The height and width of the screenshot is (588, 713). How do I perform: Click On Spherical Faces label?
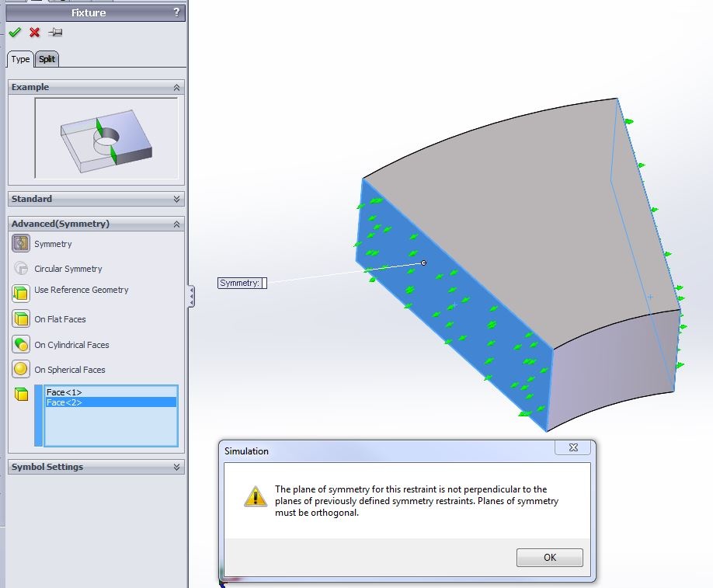tap(70, 370)
